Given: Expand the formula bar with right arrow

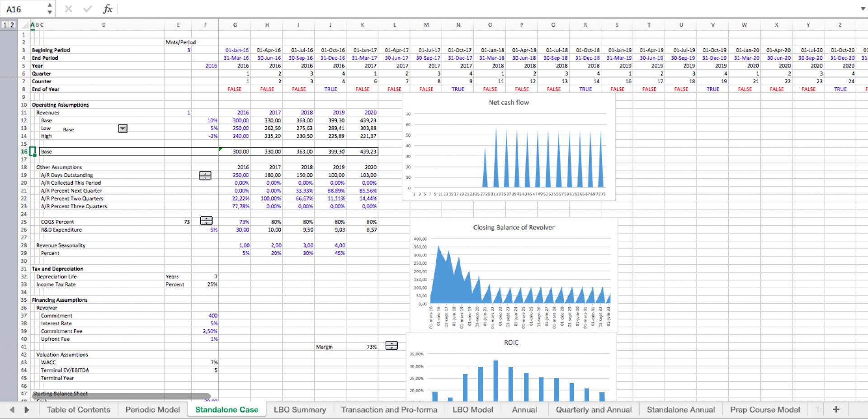Looking at the screenshot, I should click(x=863, y=9).
